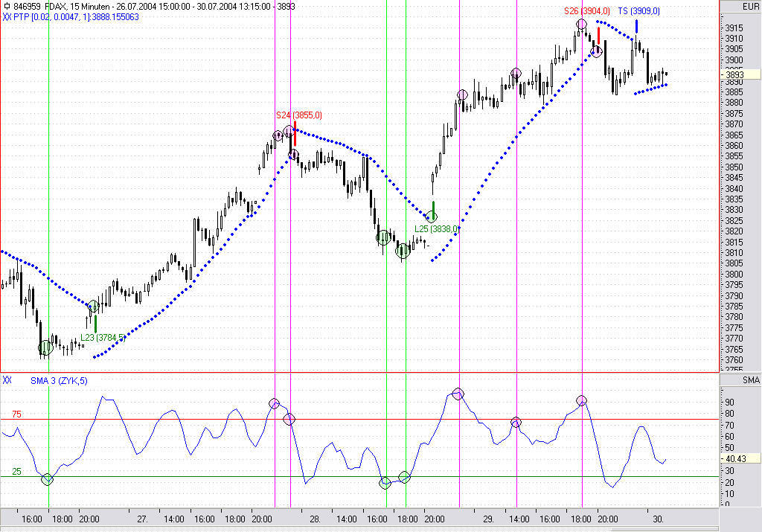Click the date label '29.' on time axis
Image resolution: width=762 pixels, height=532 pixels.
[488, 519]
